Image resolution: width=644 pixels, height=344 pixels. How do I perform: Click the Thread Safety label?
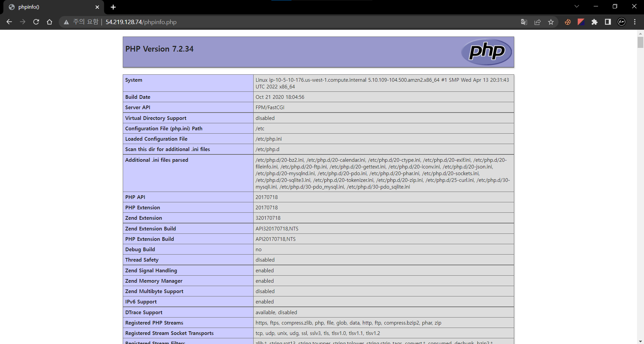tap(142, 260)
